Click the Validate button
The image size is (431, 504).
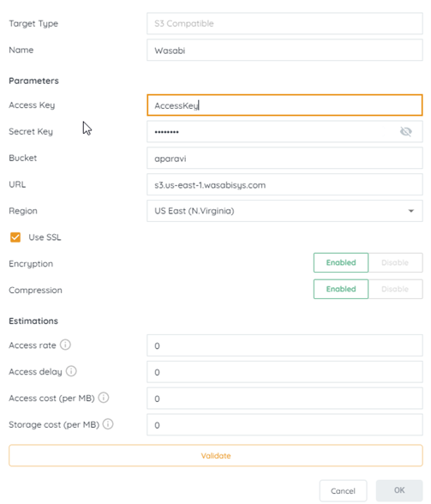point(216,455)
